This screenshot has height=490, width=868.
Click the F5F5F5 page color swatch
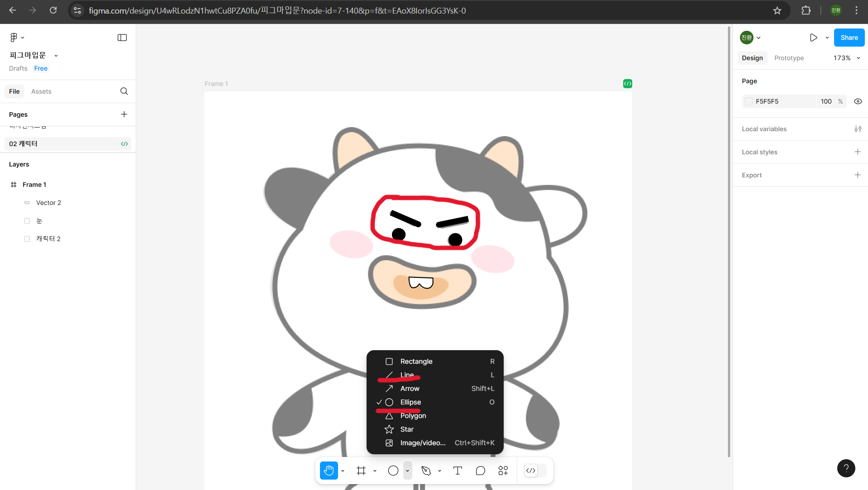(x=749, y=101)
